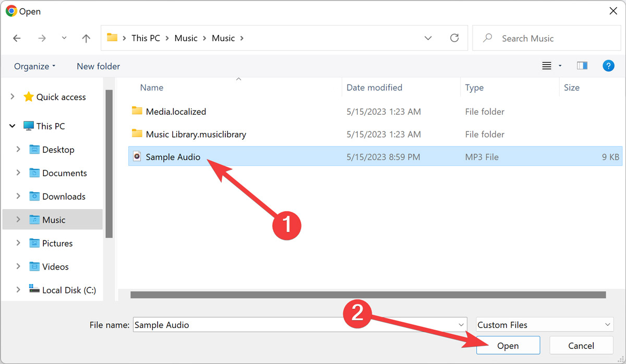Click the folder icon in the address bar
Screen dimensions: 626x364
[x=112, y=38]
